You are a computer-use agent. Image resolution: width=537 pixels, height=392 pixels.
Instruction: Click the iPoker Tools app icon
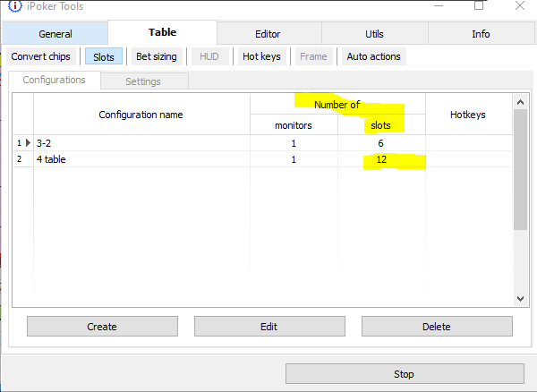click(15, 6)
